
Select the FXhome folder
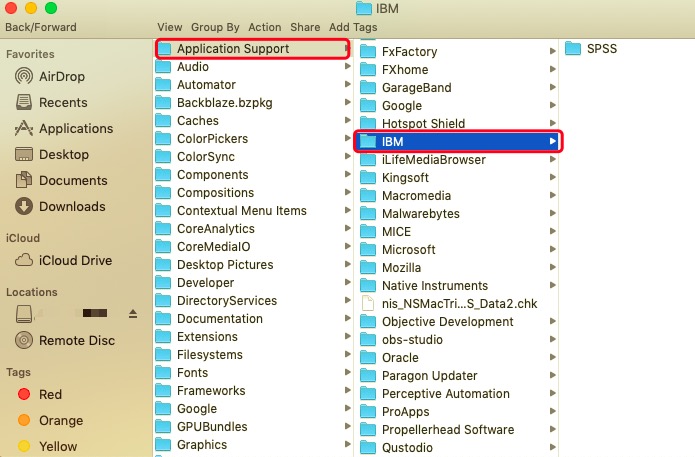[457, 70]
